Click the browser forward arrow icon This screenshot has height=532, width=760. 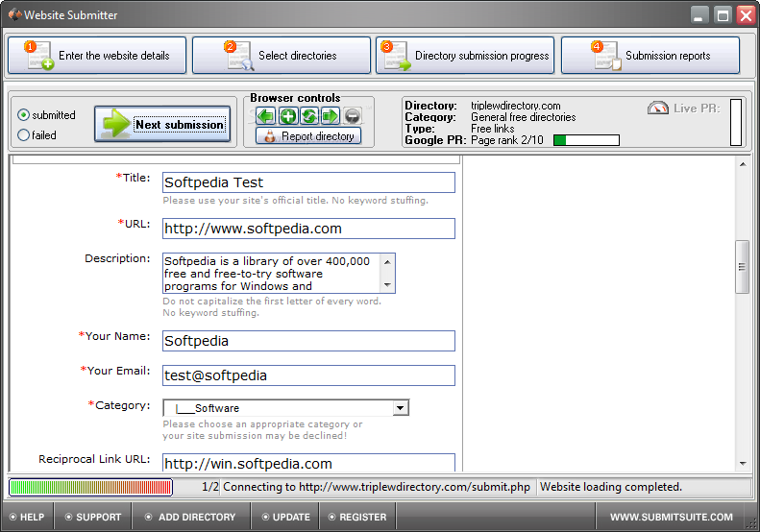(331, 116)
